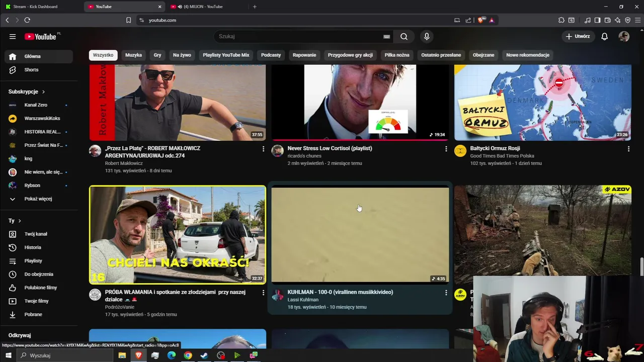The width and height of the screenshot is (644, 362).
Task: Open options menu for PRÓBA WŁAMANIA video
Action: (263, 293)
